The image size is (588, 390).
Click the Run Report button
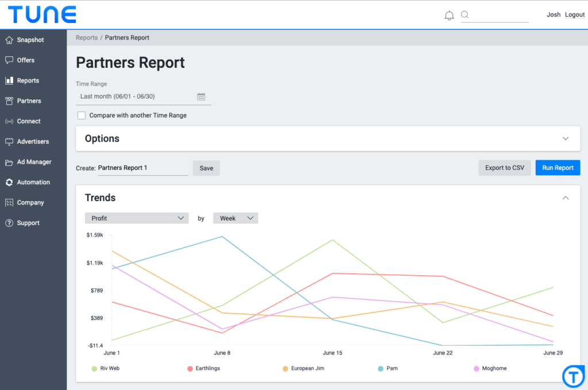557,167
